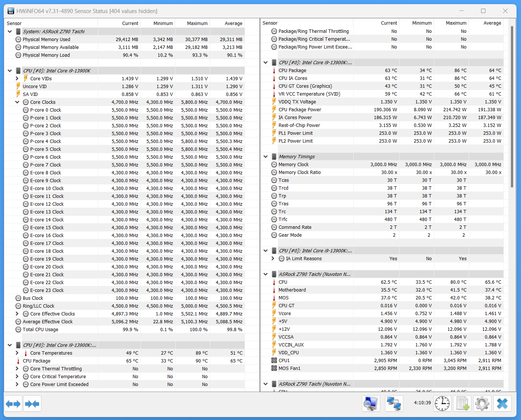Click the expand columns left-right arrows button
The width and height of the screenshot is (521, 420).
(x=13, y=404)
